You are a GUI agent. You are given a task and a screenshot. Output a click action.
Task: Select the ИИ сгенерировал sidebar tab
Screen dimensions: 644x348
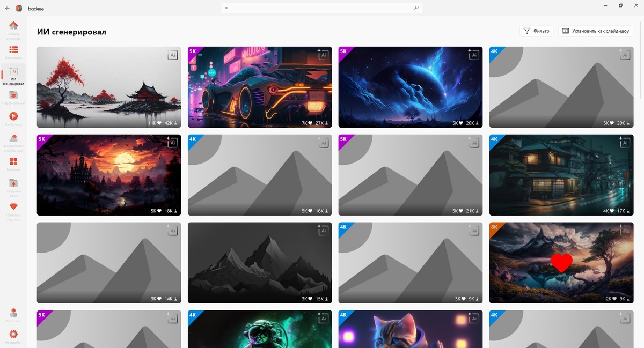click(x=13, y=76)
